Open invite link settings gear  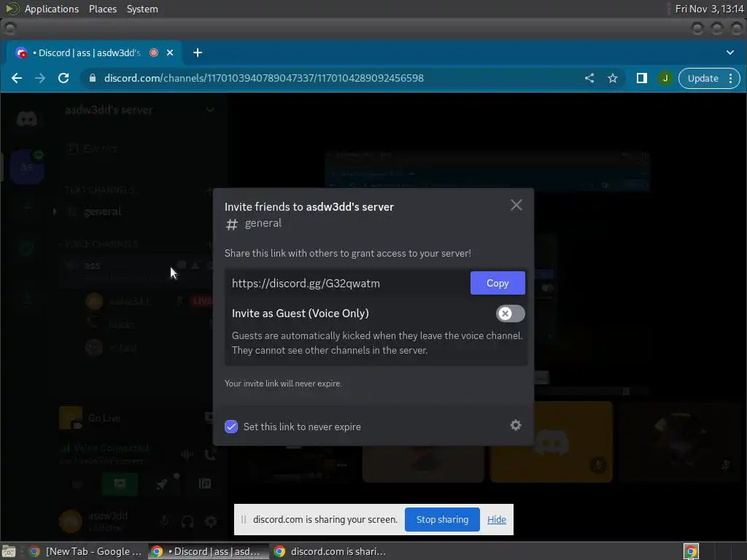pos(516,425)
